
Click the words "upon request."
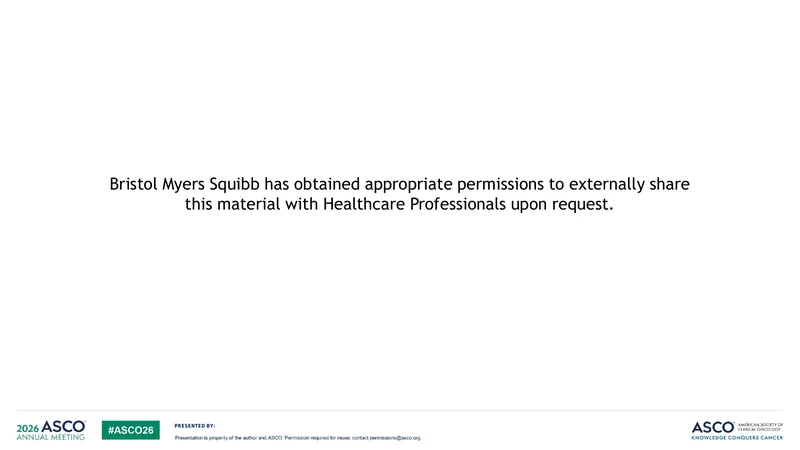click(562, 204)
